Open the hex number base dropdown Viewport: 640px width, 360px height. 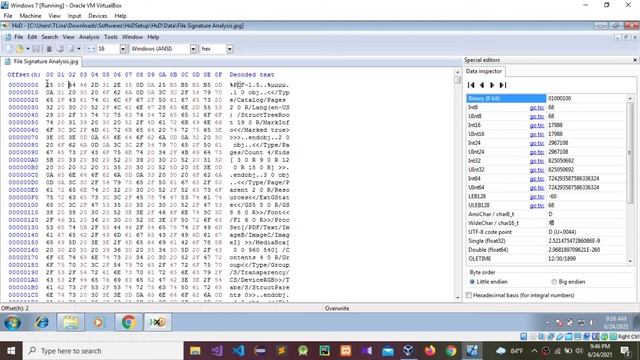229,49
